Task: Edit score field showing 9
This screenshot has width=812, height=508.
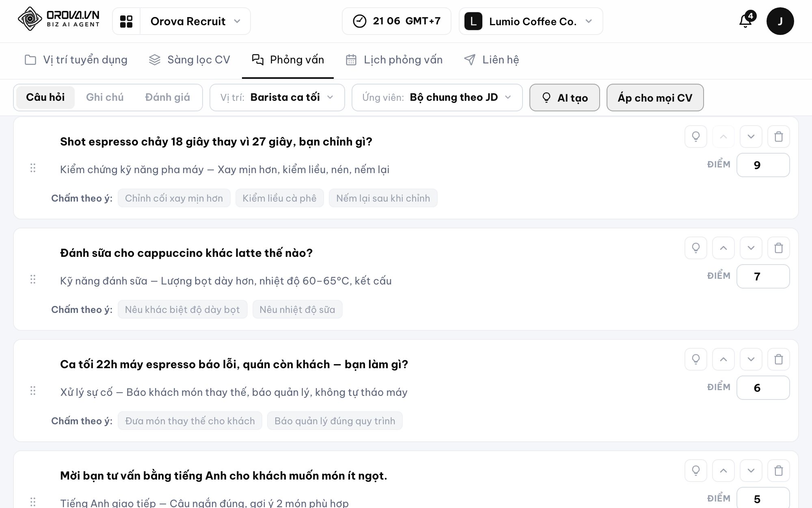Action: [763, 165]
